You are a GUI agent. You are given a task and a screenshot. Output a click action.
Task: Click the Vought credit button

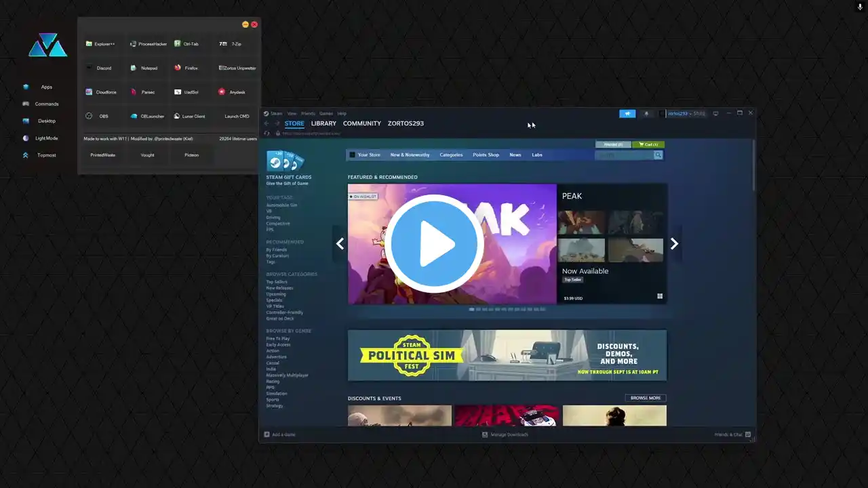(x=147, y=155)
